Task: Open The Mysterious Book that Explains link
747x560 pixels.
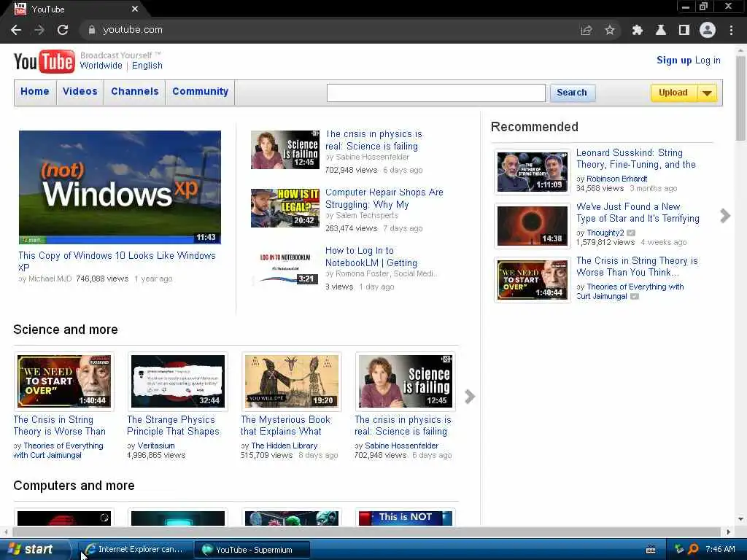Action: [285, 425]
